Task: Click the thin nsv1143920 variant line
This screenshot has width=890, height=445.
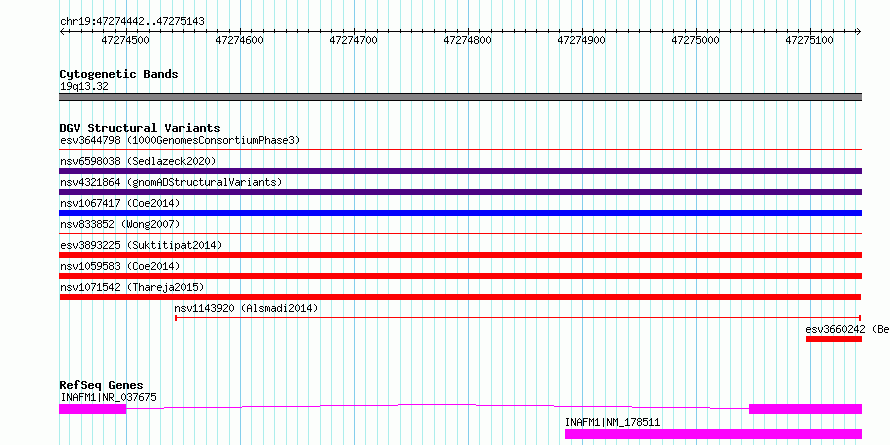Action: pos(518,318)
